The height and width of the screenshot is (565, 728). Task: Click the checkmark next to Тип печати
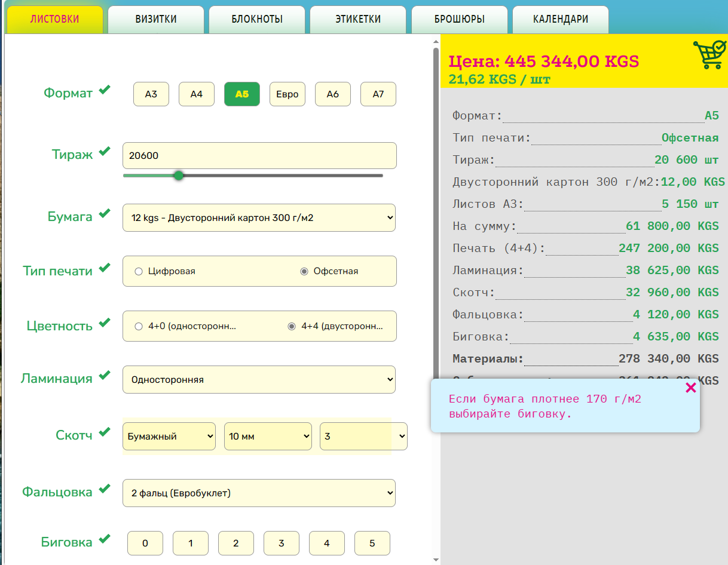(x=105, y=268)
